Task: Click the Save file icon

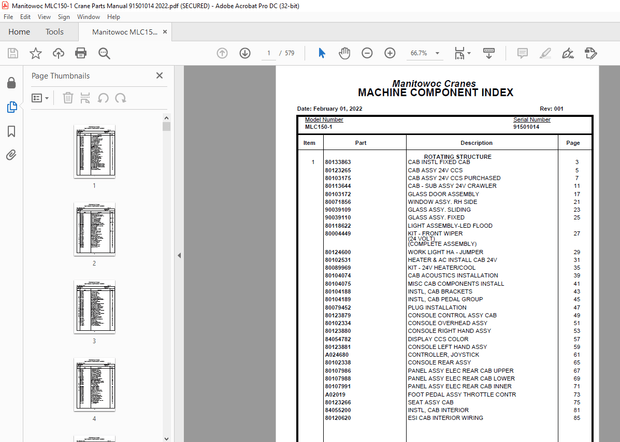Action: (13, 53)
